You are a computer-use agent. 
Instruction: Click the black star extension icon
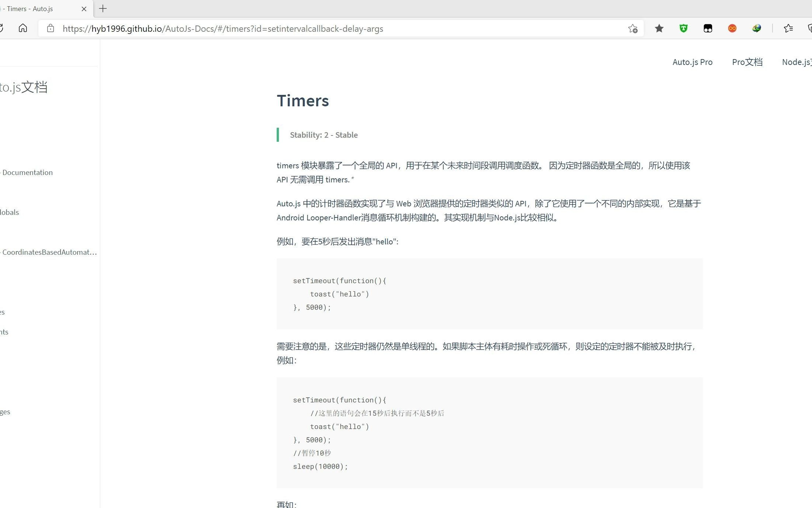point(659,28)
